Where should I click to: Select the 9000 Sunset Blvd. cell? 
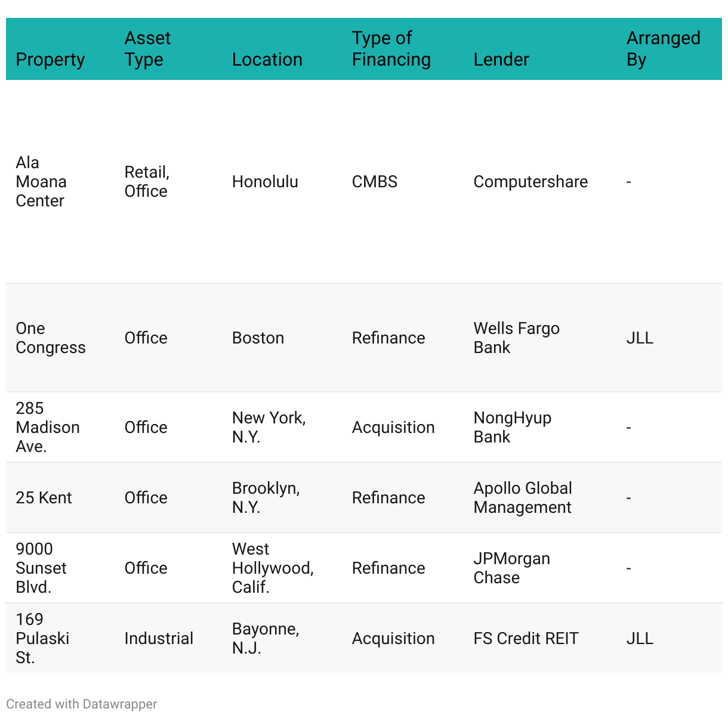pos(41,568)
